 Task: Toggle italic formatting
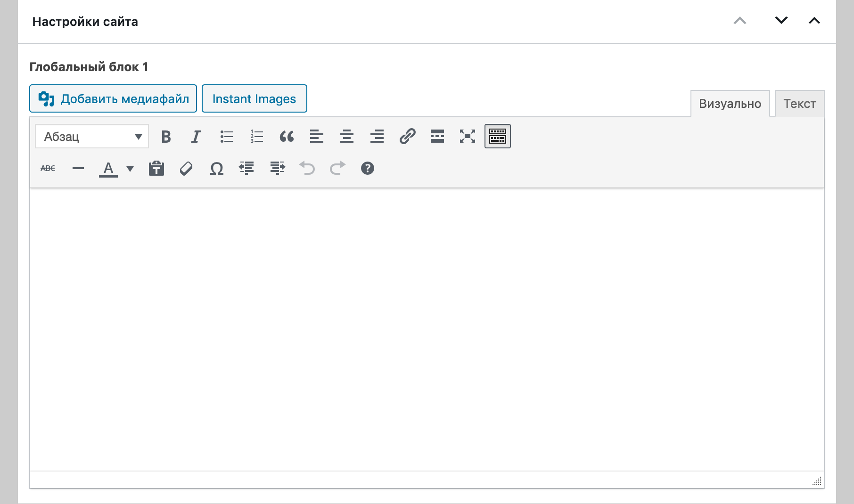(196, 137)
